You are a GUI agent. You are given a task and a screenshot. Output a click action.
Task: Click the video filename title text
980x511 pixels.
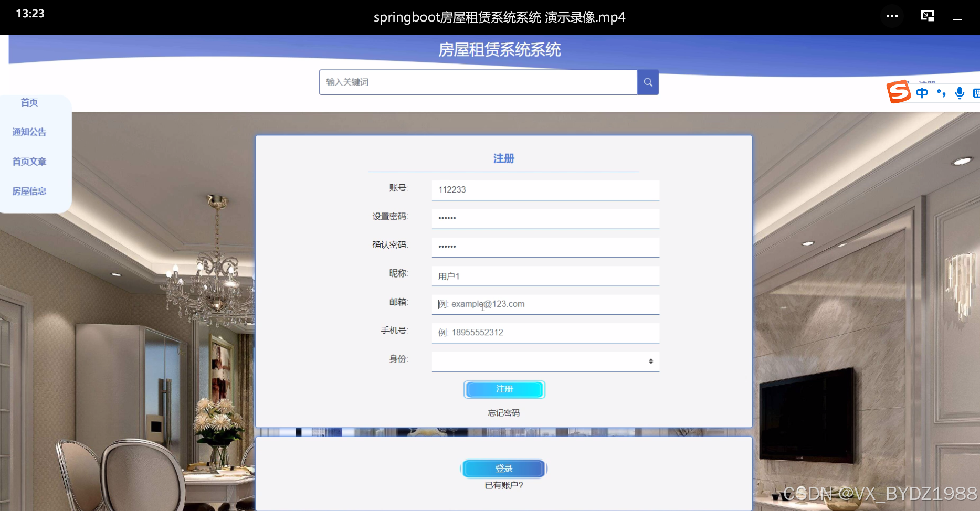click(x=500, y=17)
